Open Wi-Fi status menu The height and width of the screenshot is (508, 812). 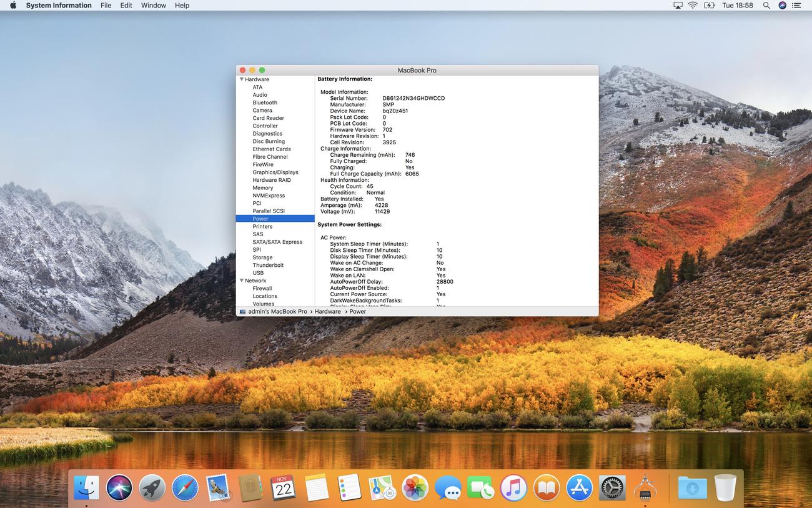(x=693, y=5)
